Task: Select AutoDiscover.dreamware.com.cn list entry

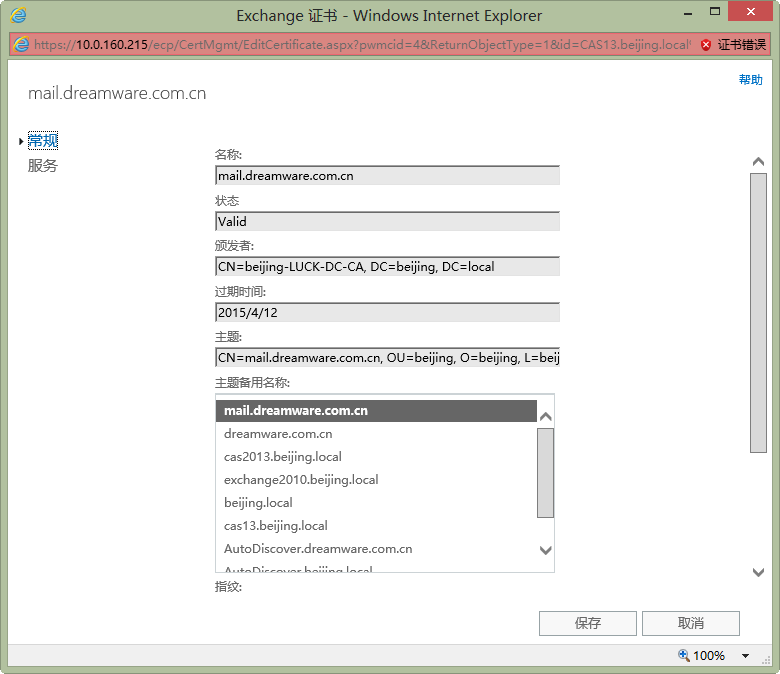Action: click(x=376, y=549)
